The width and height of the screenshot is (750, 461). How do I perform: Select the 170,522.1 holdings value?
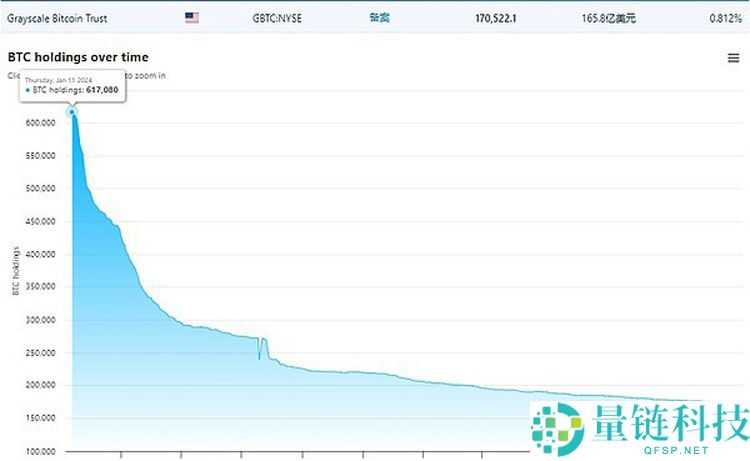click(x=496, y=18)
